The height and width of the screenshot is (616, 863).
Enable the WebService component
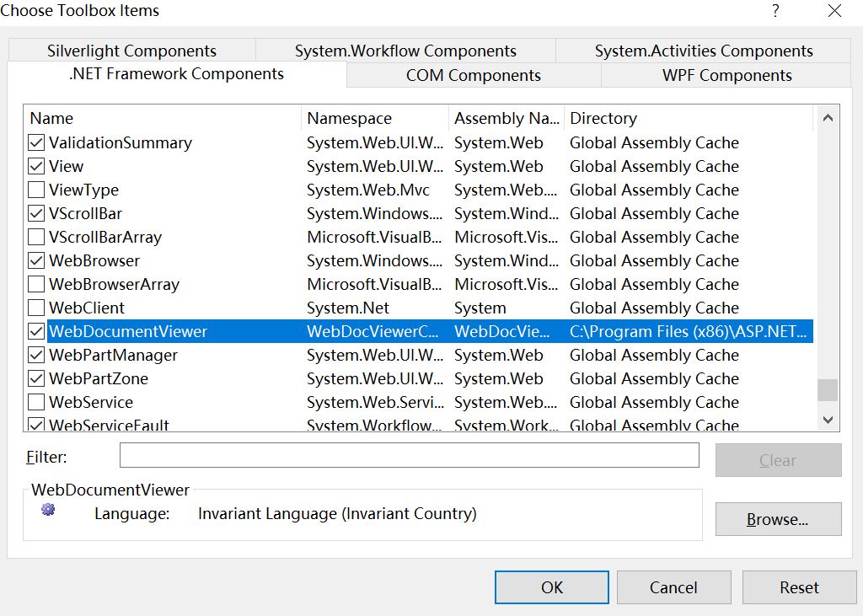(35, 402)
